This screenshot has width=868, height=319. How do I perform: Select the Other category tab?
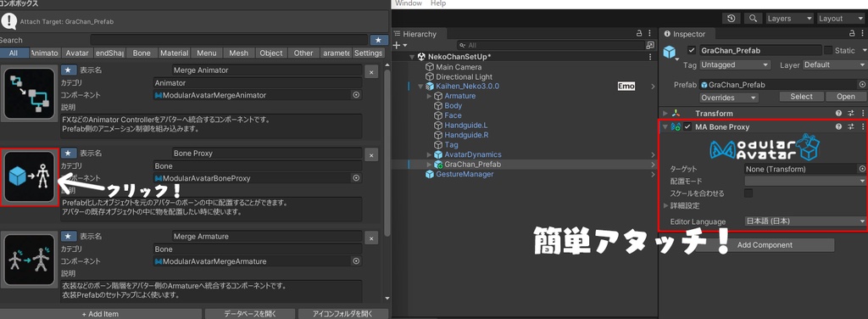303,53
